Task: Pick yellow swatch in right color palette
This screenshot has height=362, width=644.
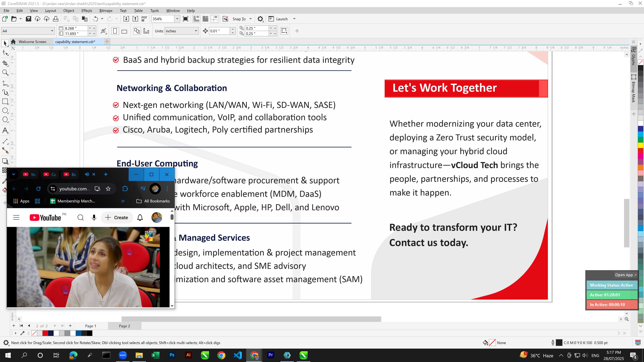Action: 640,145
